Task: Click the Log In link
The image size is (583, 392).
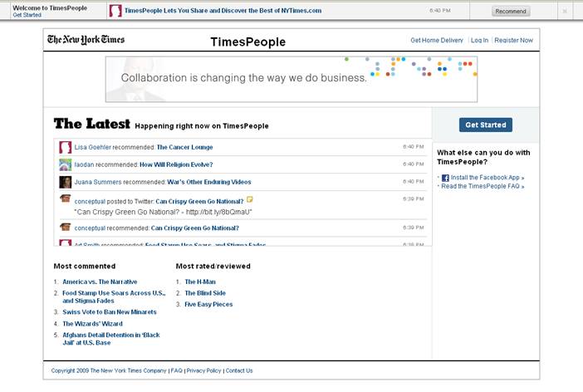Action: [479, 40]
